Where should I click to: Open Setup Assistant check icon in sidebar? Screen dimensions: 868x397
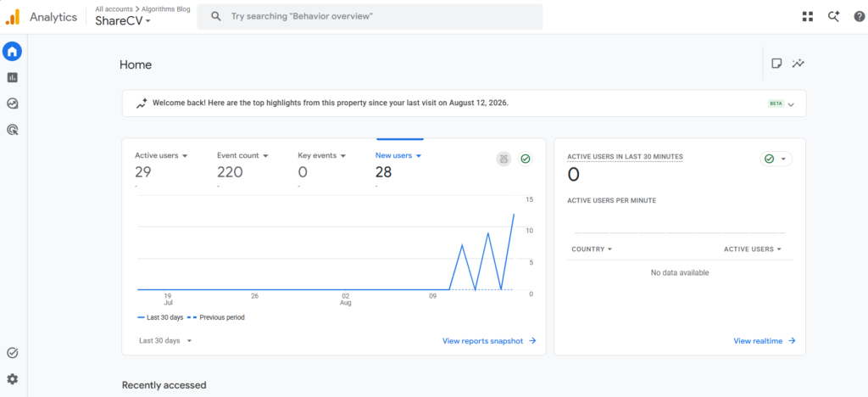coord(12,353)
